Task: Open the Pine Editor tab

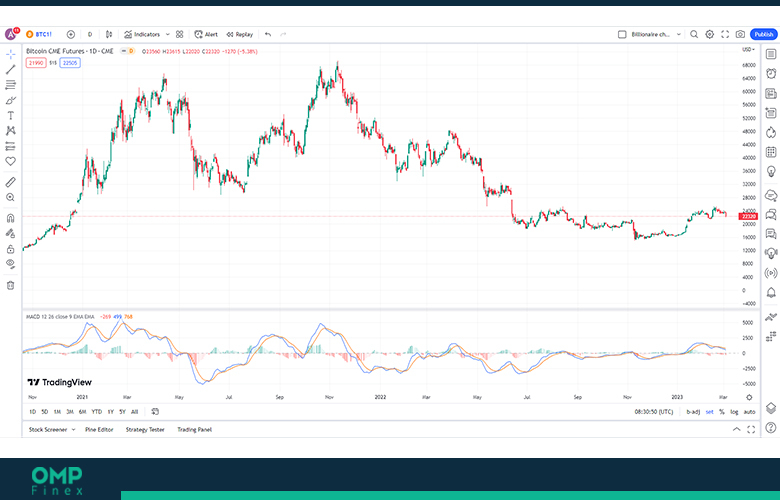Action: point(99,429)
